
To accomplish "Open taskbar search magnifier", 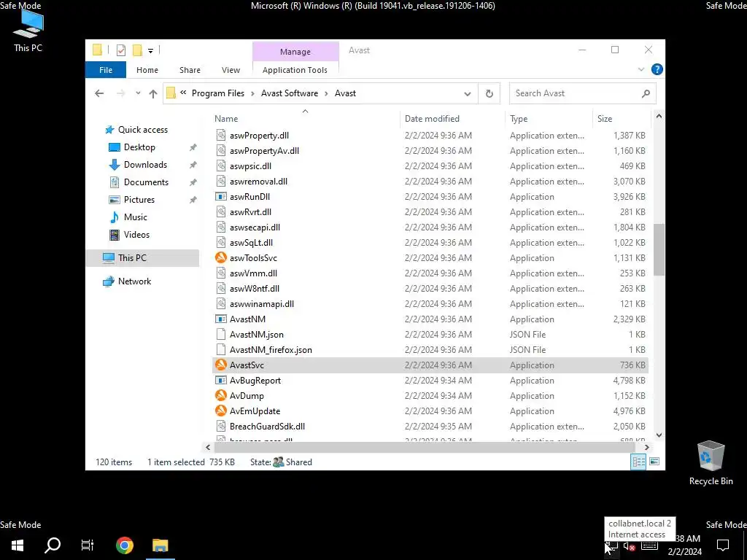I will [x=53, y=545].
